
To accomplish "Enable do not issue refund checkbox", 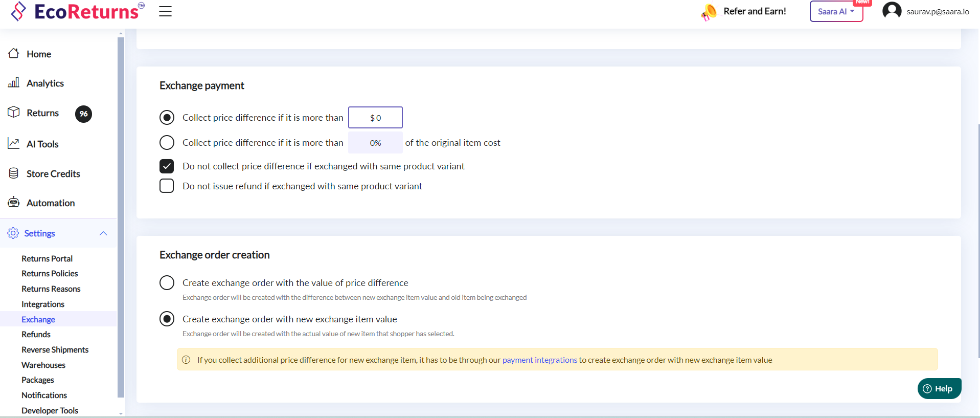I will 167,186.
